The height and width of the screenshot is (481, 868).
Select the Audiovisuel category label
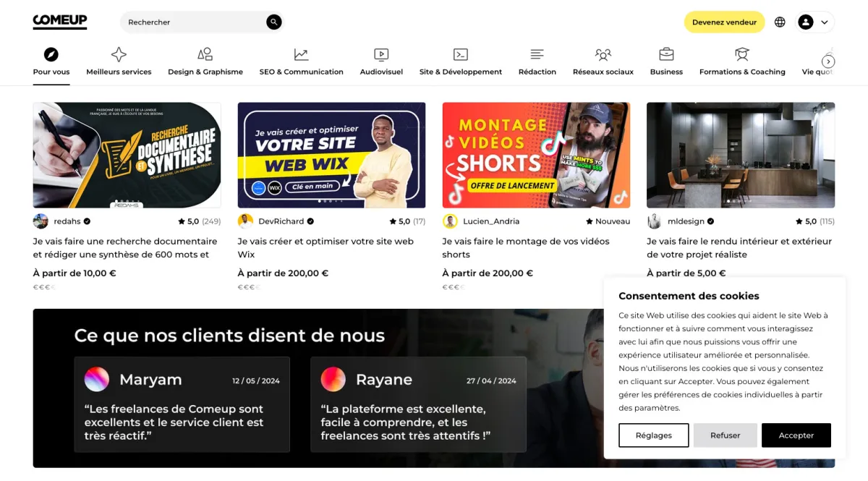381,72
